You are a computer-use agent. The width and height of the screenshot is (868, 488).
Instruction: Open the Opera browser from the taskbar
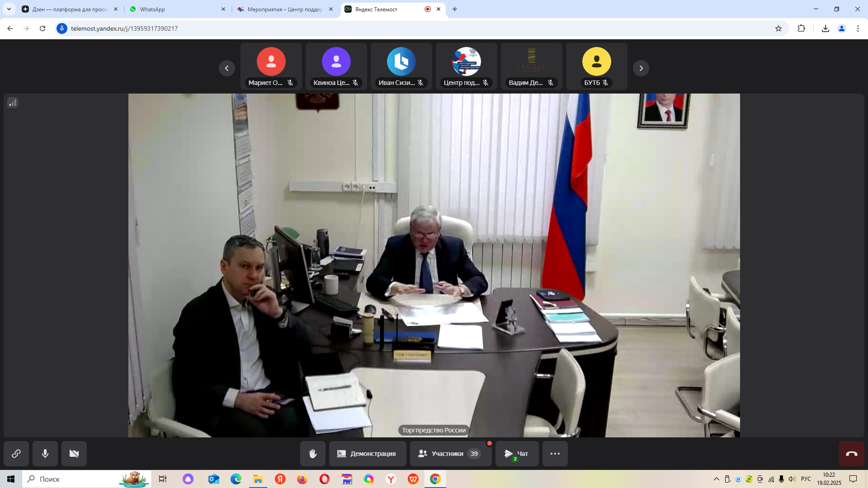[x=324, y=479]
